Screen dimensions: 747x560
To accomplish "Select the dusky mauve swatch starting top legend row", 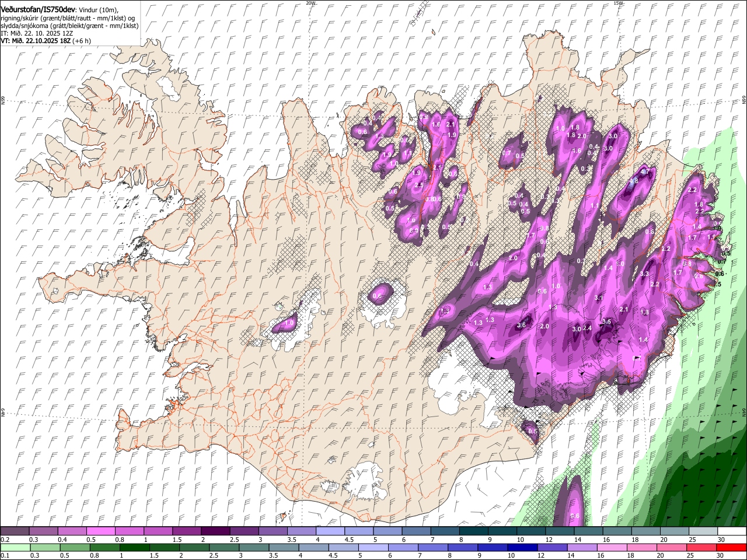I will (15, 531).
